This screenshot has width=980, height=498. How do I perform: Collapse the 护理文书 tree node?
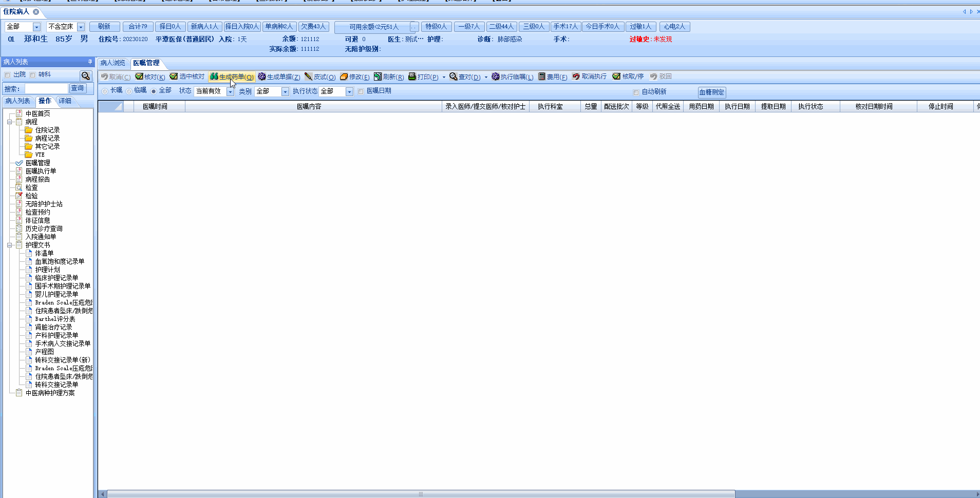point(10,245)
